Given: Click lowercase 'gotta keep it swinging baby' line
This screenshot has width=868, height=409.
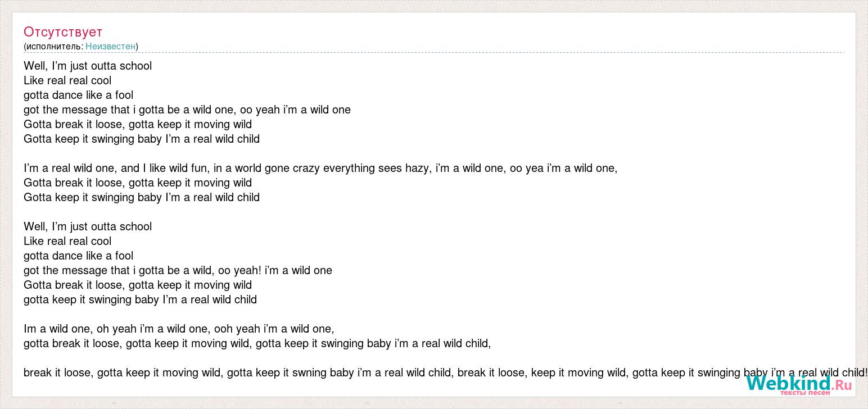Looking at the screenshot, I should click(x=140, y=299).
